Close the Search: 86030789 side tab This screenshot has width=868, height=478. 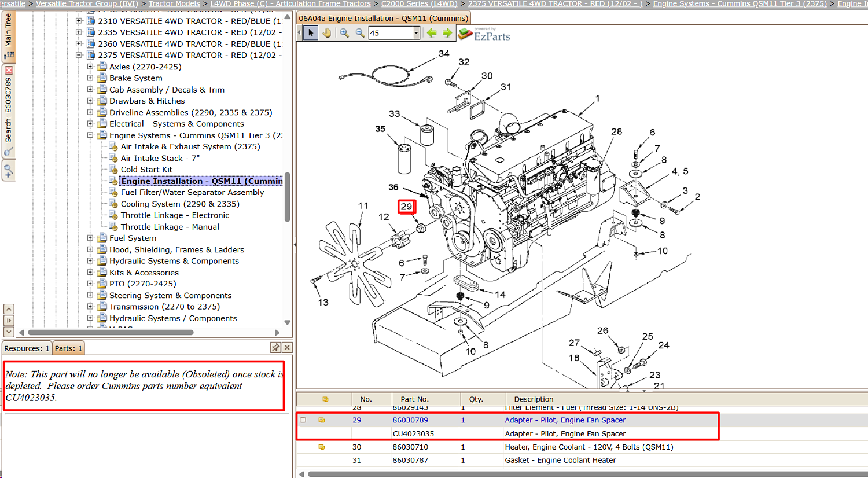coord(9,70)
